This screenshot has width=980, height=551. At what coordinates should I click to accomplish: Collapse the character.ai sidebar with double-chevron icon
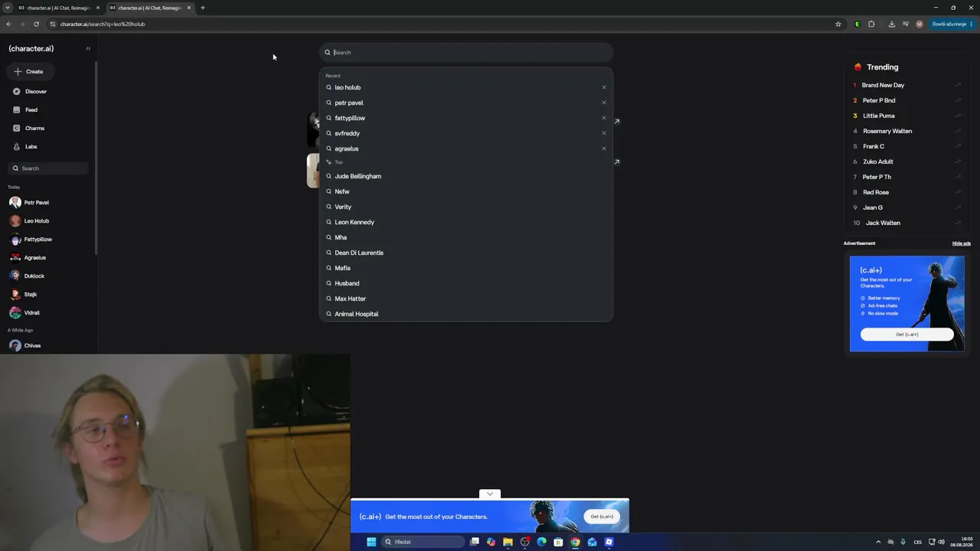(88, 48)
